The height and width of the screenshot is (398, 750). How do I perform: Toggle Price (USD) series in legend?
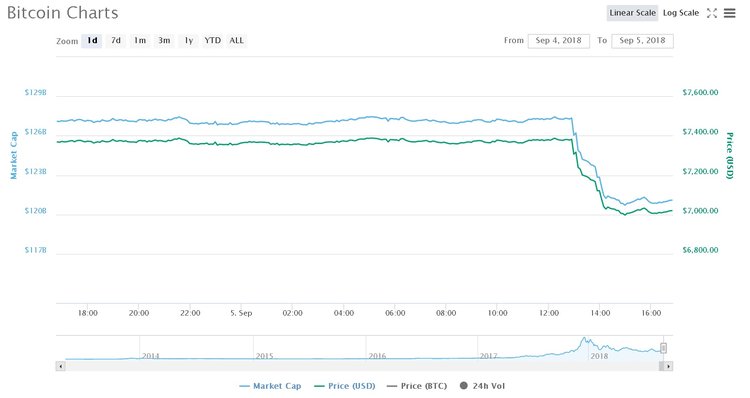(345, 386)
